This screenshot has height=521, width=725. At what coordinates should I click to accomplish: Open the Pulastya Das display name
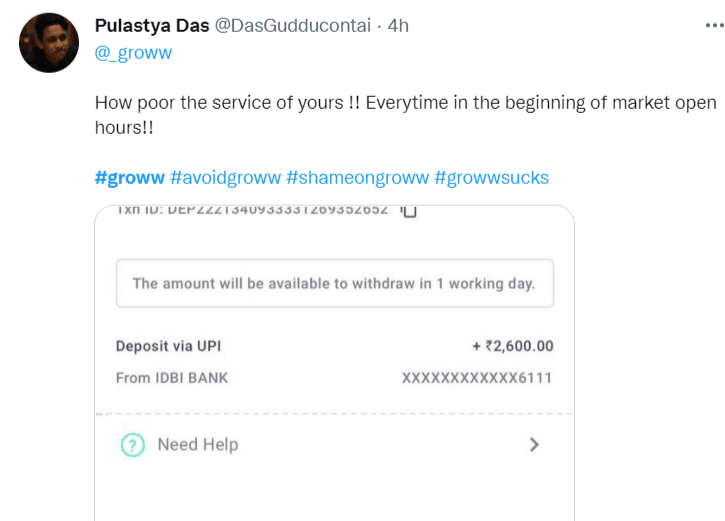(152, 26)
